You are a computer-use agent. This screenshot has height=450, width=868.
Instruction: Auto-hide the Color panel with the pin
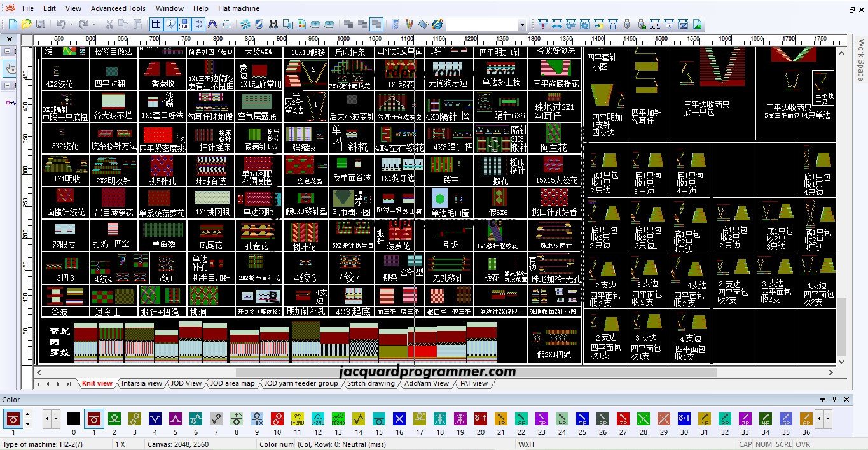[x=835, y=400]
